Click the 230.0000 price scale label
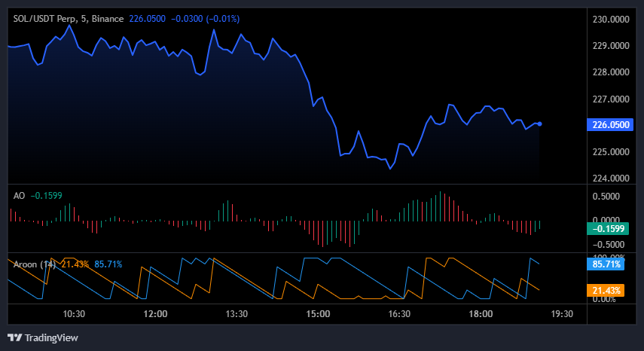Viewport: 644px width, 351px height. 610,20
